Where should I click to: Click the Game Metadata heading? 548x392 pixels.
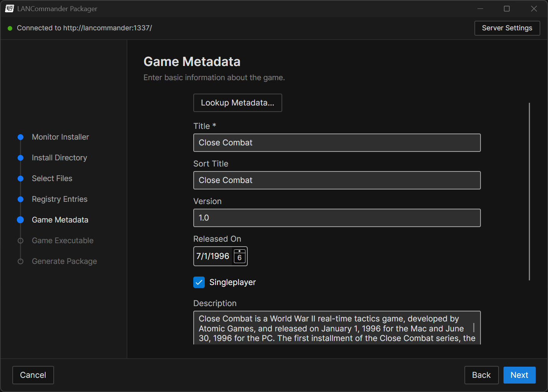click(192, 62)
